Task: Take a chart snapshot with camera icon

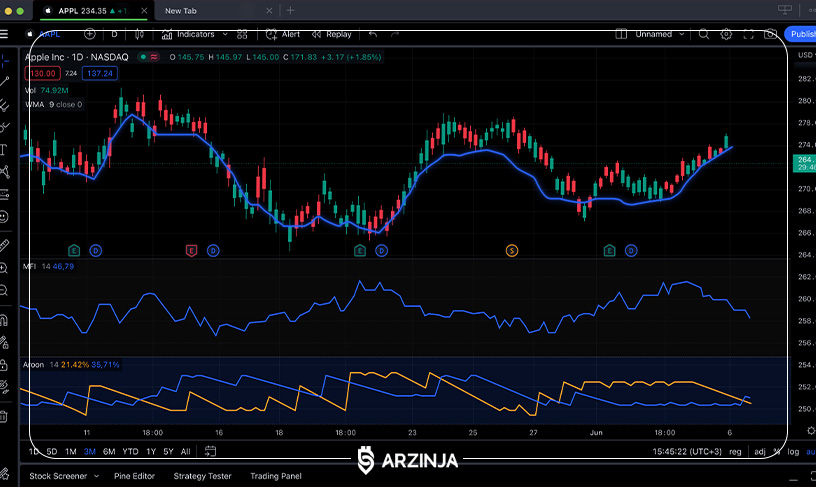Action: (x=770, y=34)
